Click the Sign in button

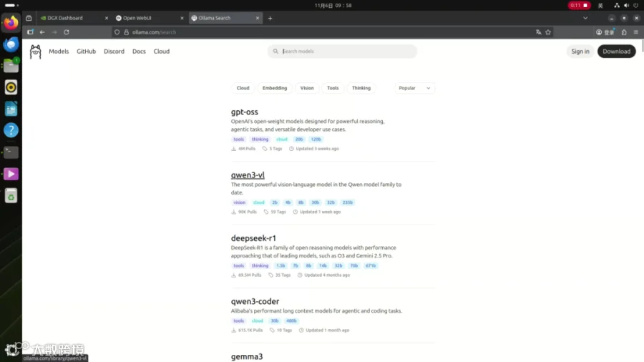pos(580,52)
